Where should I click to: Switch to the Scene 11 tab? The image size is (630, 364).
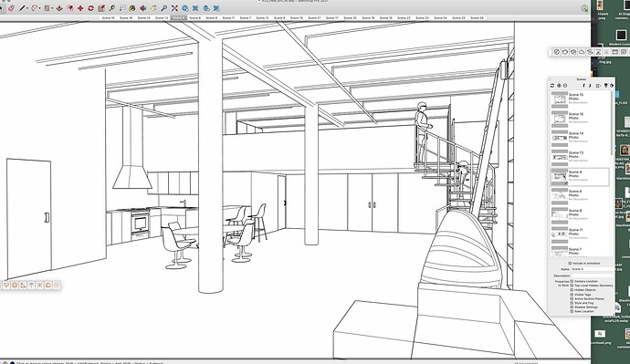(228, 17)
